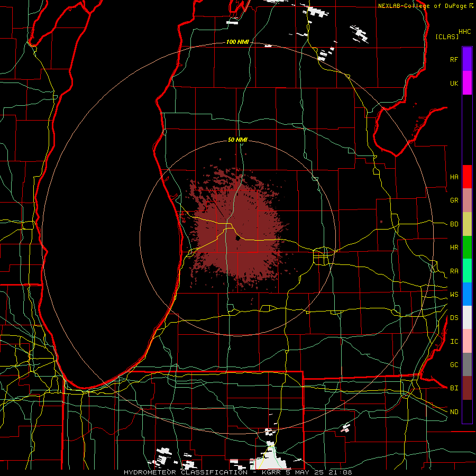Select the GR legend color swatch

(x=467, y=200)
